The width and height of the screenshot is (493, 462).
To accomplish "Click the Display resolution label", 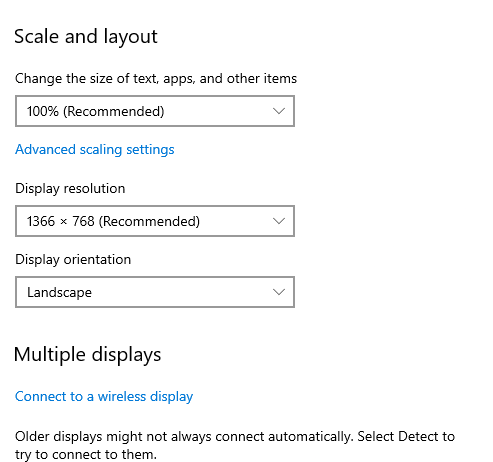I will click(x=70, y=189).
